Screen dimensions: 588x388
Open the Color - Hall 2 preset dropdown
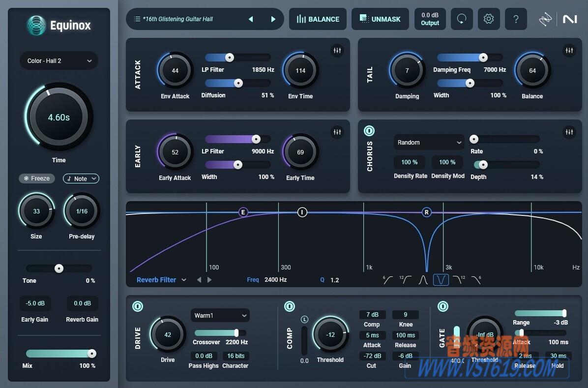pos(59,60)
